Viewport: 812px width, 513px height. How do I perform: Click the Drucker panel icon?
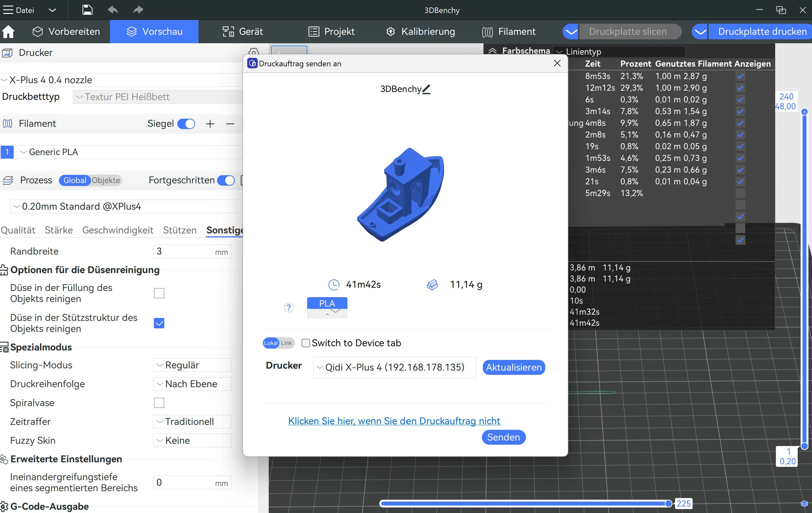click(x=7, y=53)
